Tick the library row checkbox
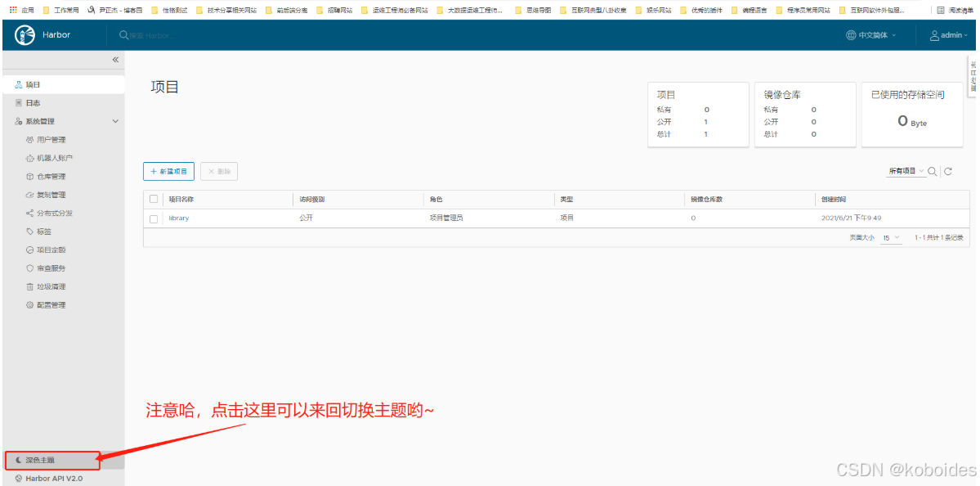The image size is (980, 486). pos(154,219)
